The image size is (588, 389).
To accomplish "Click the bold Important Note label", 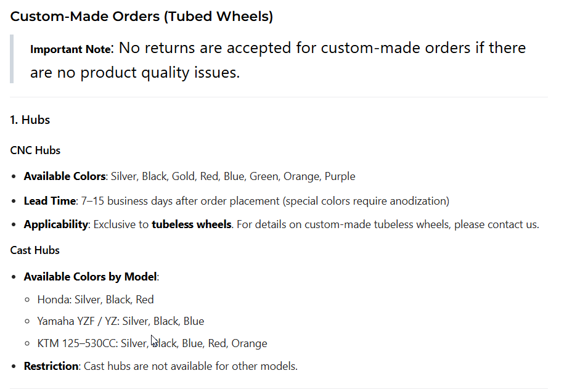I will tap(71, 49).
